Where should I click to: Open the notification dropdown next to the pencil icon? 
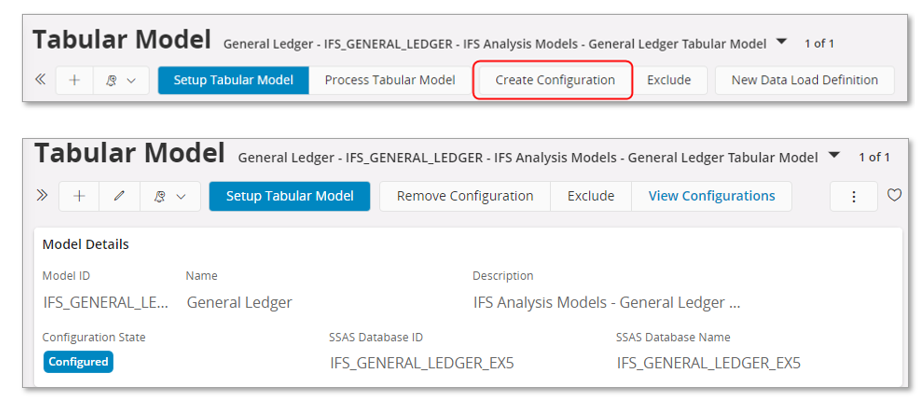(170, 196)
